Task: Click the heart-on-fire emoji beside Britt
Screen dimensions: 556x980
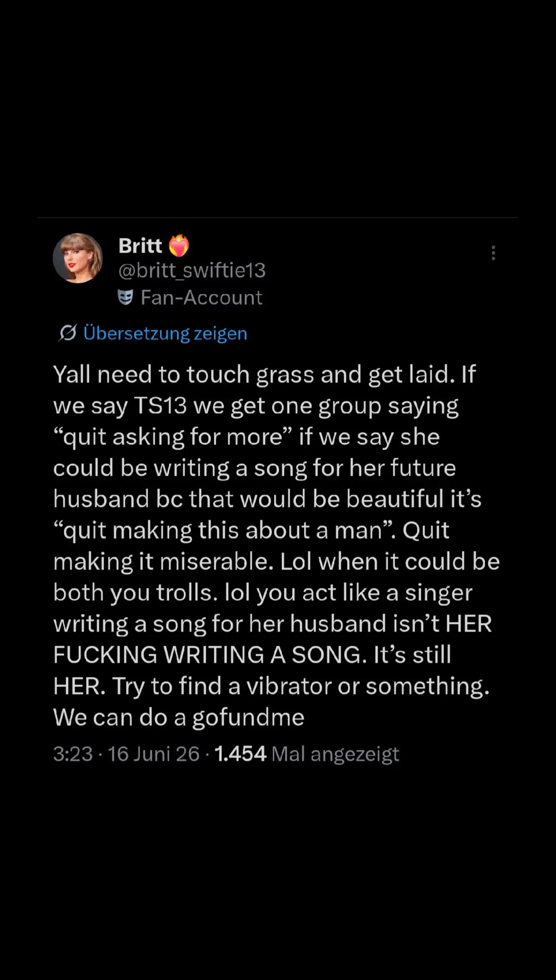Action: click(x=179, y=246)
